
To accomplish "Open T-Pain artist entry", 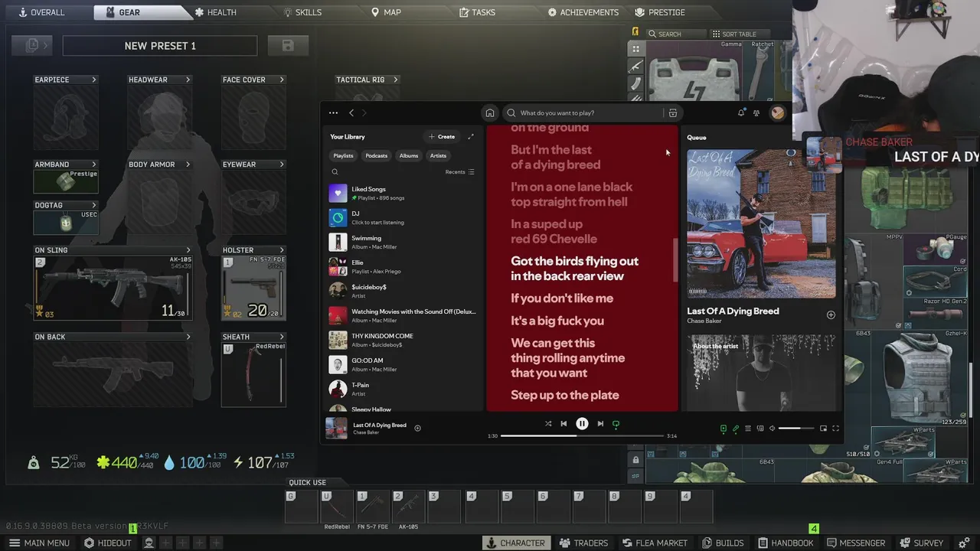I will (x=403, y=389).
